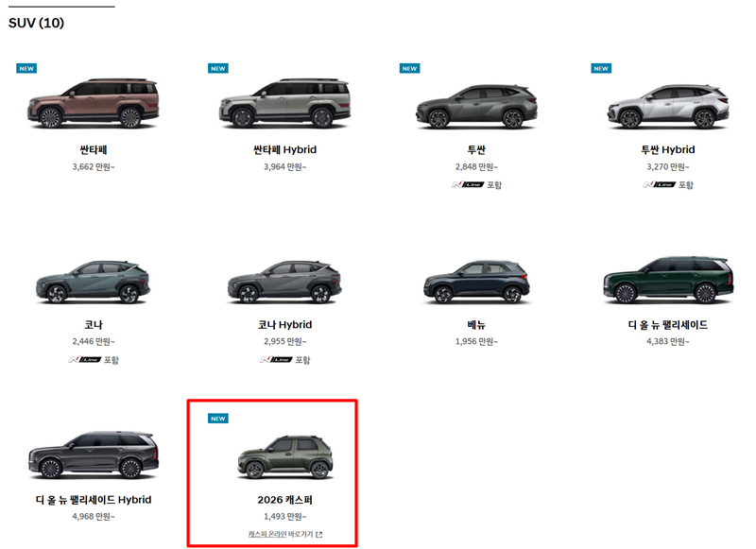Image resolution: width=756 pixels, height=549 pixels.
Task: Click the 싼타페 model name
Action: tap(93, 149)
